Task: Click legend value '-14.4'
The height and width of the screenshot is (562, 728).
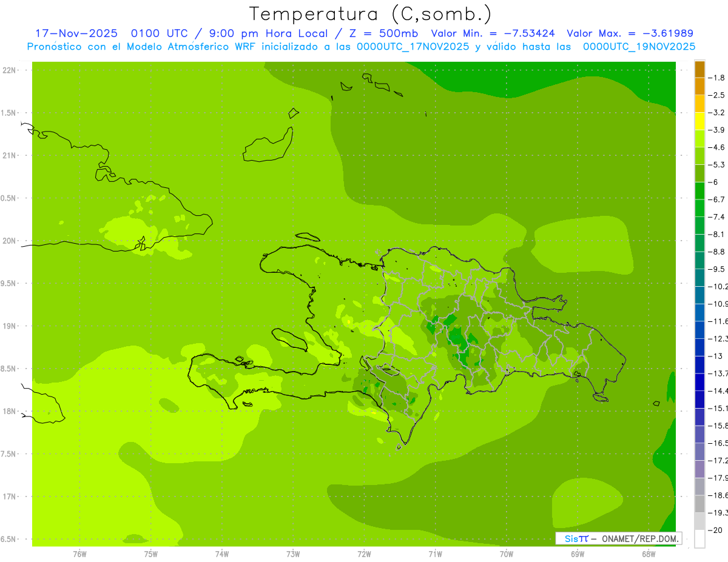Action: 718,391
